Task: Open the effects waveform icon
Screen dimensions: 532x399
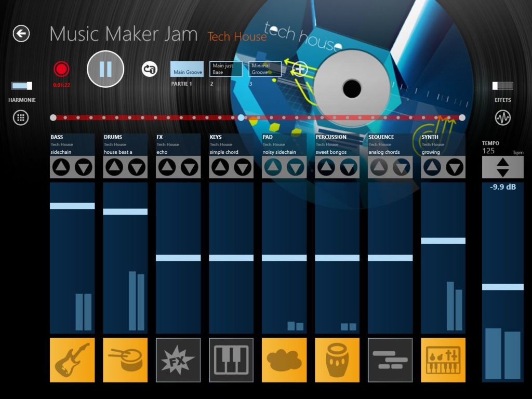Action: pos(502,118)
